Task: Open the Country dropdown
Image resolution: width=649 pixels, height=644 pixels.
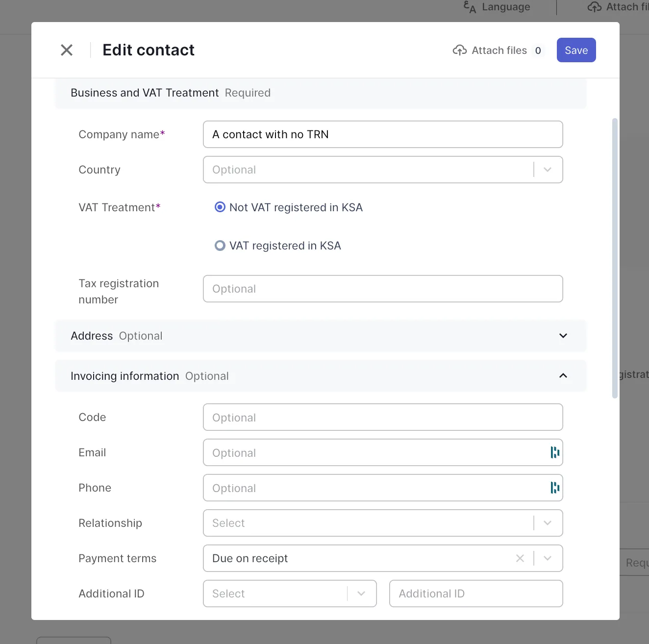Action: click(548, 170)
